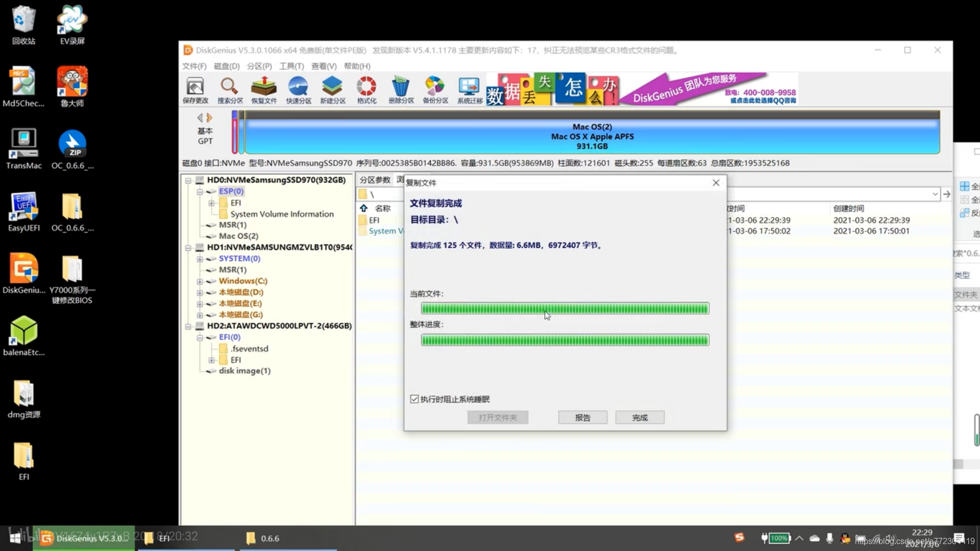Switch to 0.6.6 taskbar window
This screenshot has height=551, width=980.
tap(288, 538)
